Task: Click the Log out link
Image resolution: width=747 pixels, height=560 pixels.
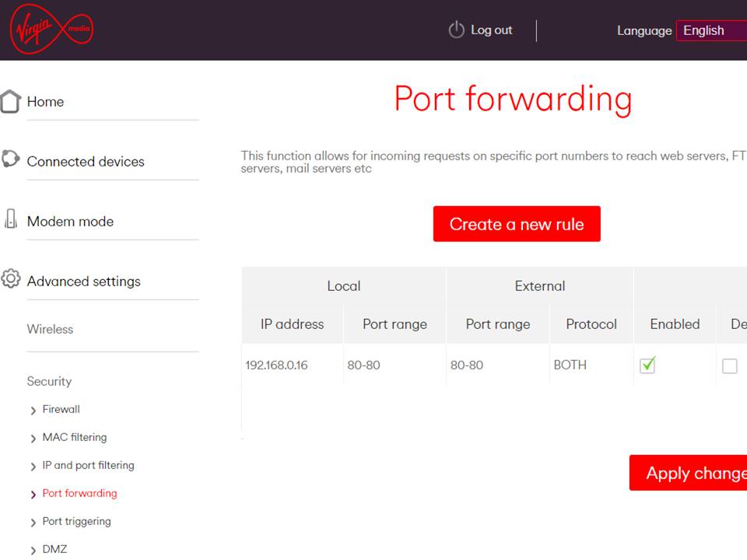Action: click(x=491, y=30)
